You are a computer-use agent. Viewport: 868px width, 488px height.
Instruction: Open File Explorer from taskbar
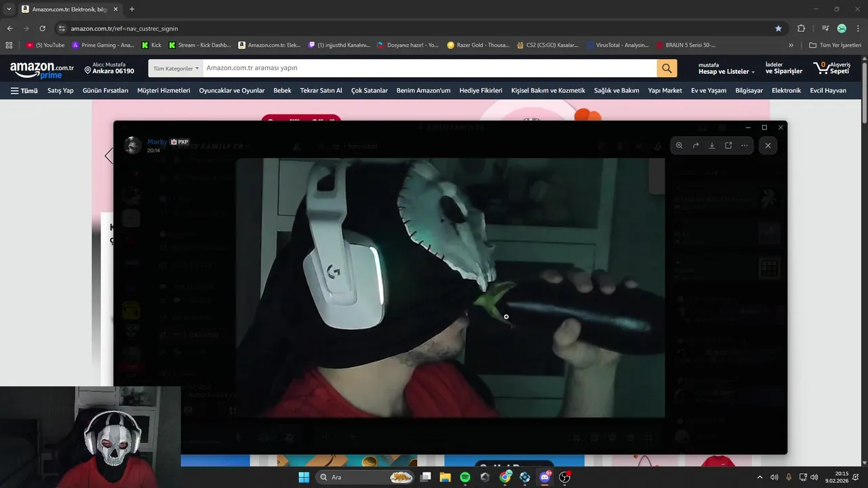coord(446,477)
